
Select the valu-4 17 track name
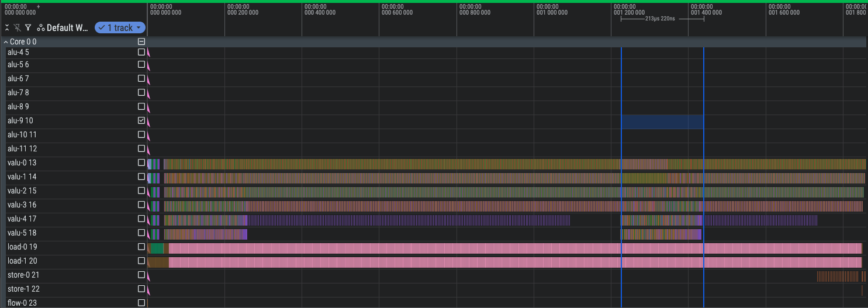pos(22,219)
